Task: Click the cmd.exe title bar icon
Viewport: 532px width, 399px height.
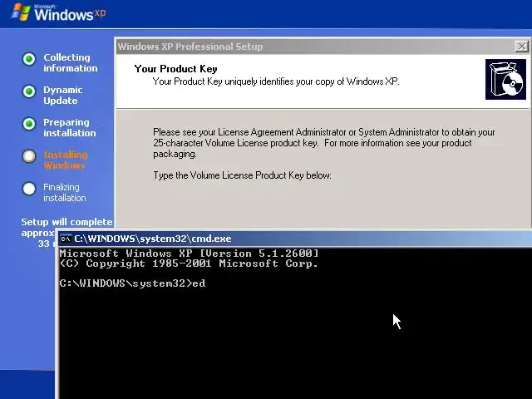Action: click(x=65, y=239)
